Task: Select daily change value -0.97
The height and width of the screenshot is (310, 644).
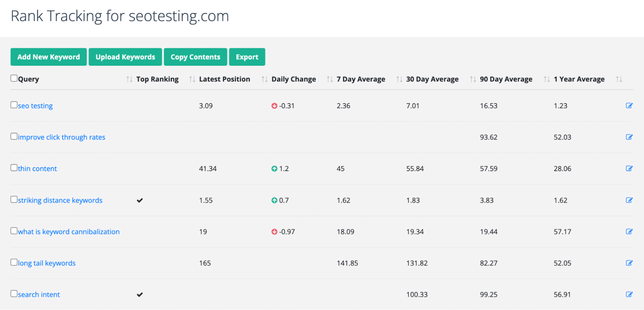Action: [x=287, y=232]
